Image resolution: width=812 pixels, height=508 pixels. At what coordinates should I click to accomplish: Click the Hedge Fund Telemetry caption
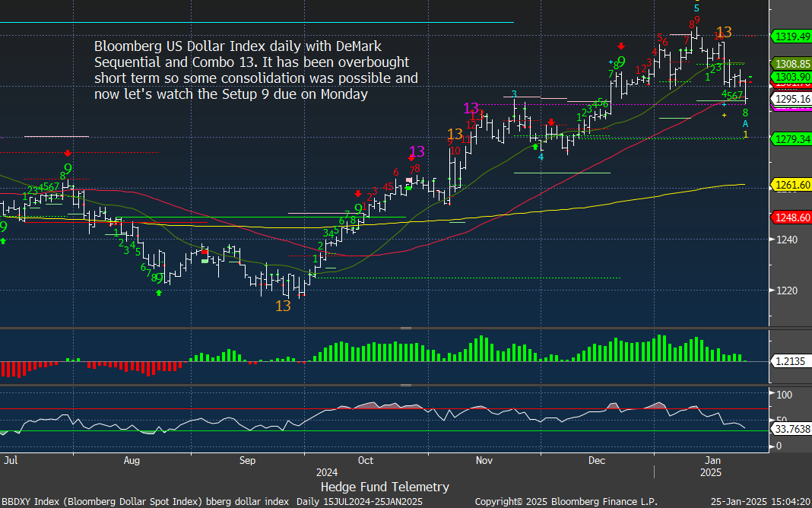point(385,487)
